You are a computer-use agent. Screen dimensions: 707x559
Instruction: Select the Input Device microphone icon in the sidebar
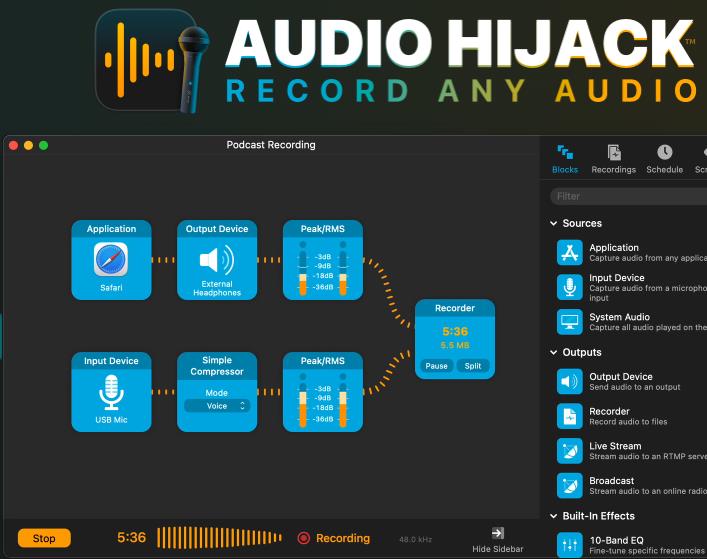coord(569,287)
